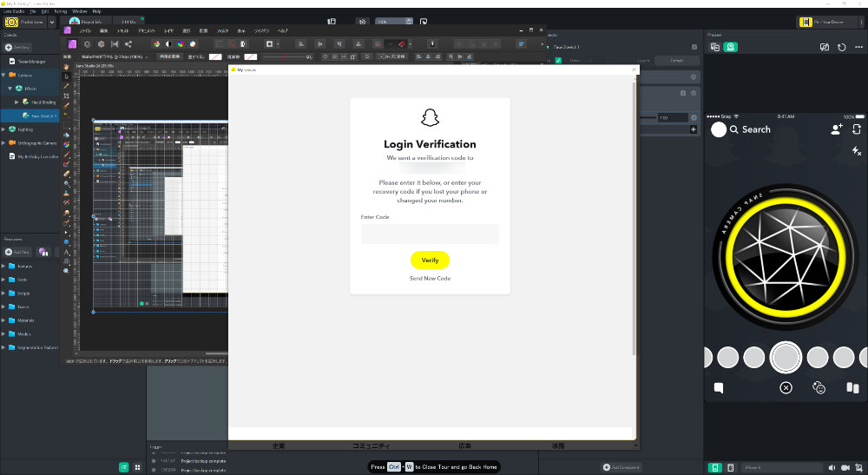Apply Auto Colors rainbow wheel icon
Viewport: 868px width, 475px height.
(181, 43)
